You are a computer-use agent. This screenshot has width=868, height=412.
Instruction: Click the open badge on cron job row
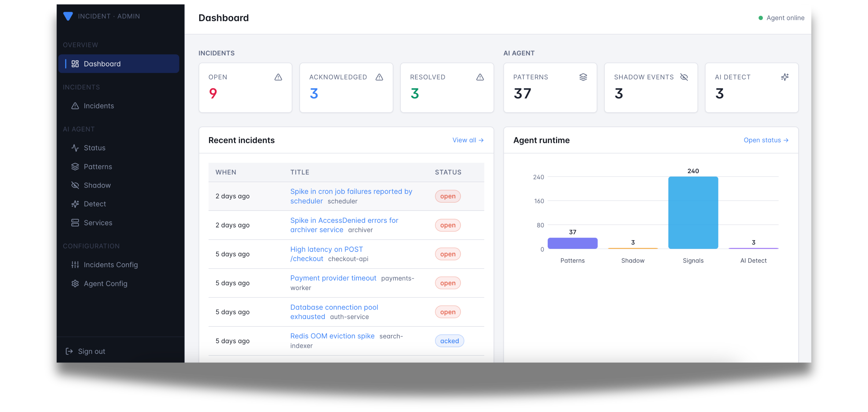[447, 196]
